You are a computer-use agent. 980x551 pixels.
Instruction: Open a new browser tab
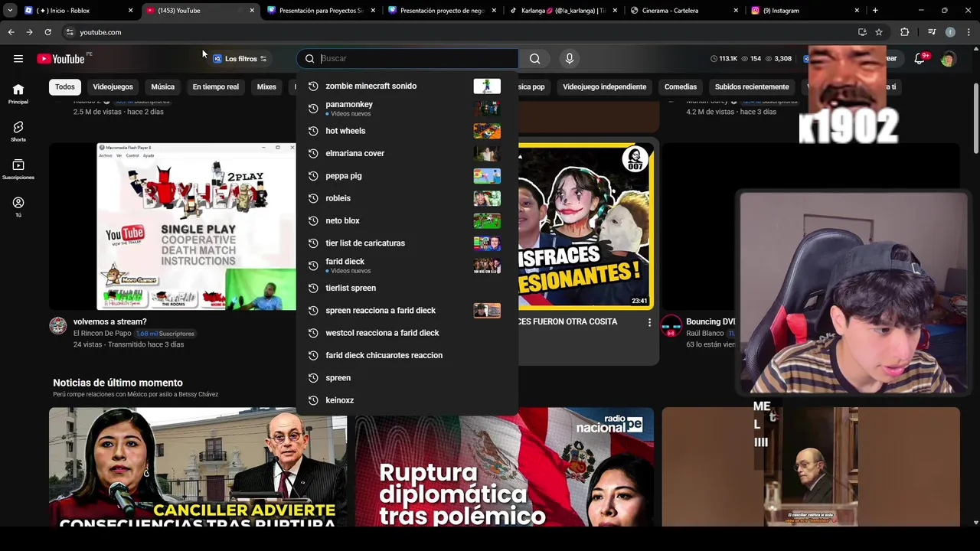point(875,11)
